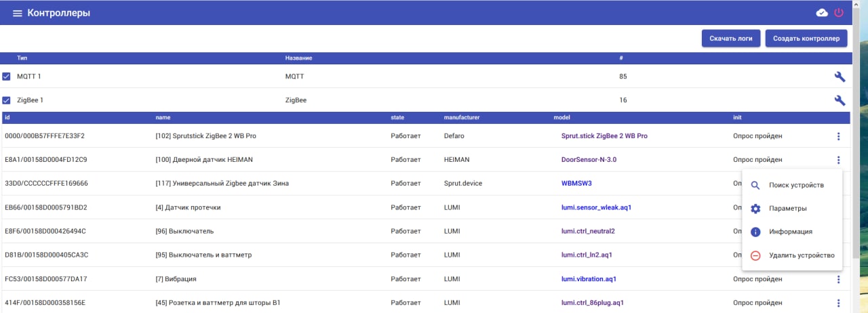Viewport: 868px width, 313px height.
Task: Open three-dot menu for Розетка и ваттметр row
Action: [x=838, y=303]
